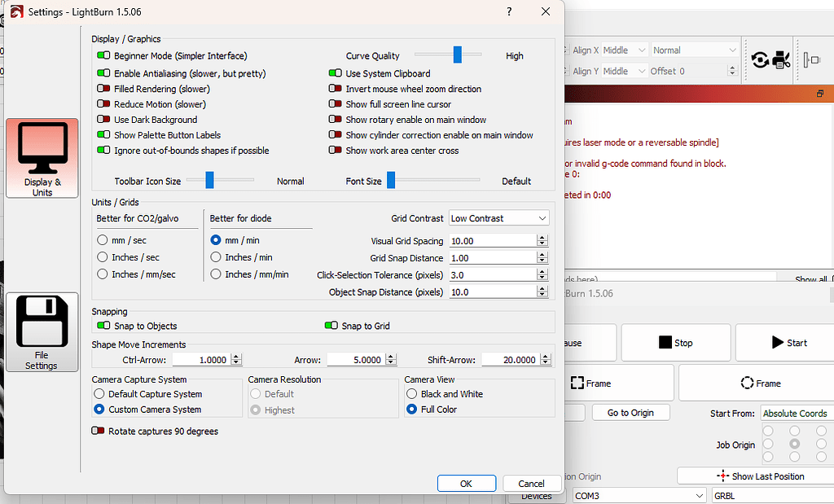Click the rotate capture icon in the toolbar
The image size is (834, 504).
[x=759, y=59]
